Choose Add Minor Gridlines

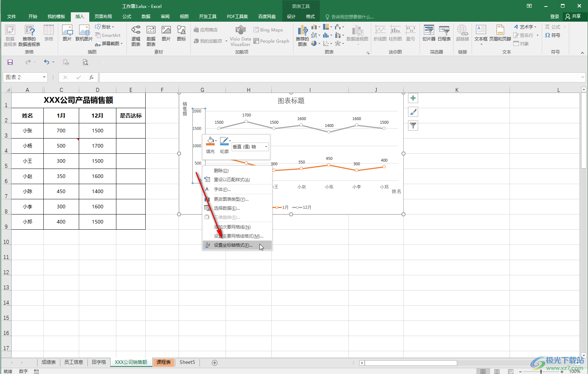[x=237, y=227]
